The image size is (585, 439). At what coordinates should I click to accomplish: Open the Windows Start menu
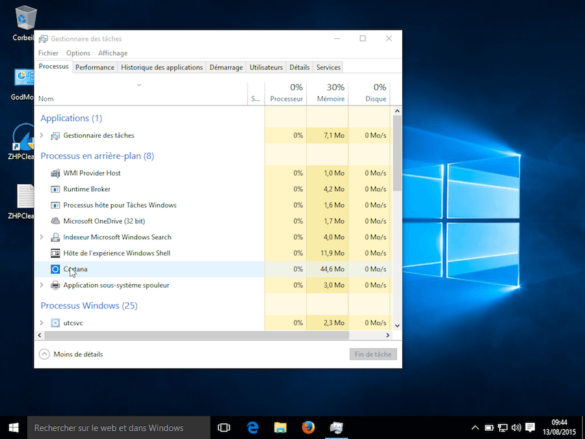point(13,427)
